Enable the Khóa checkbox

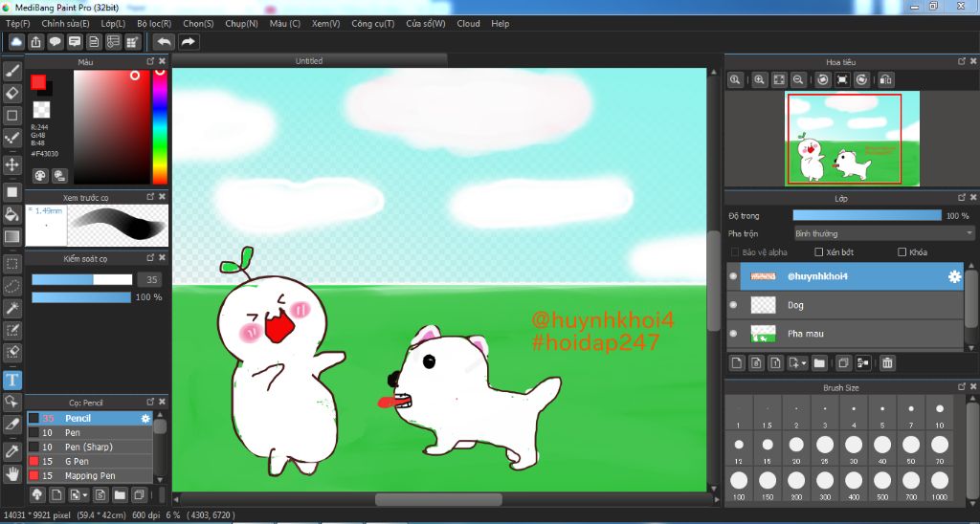point(902,252)
